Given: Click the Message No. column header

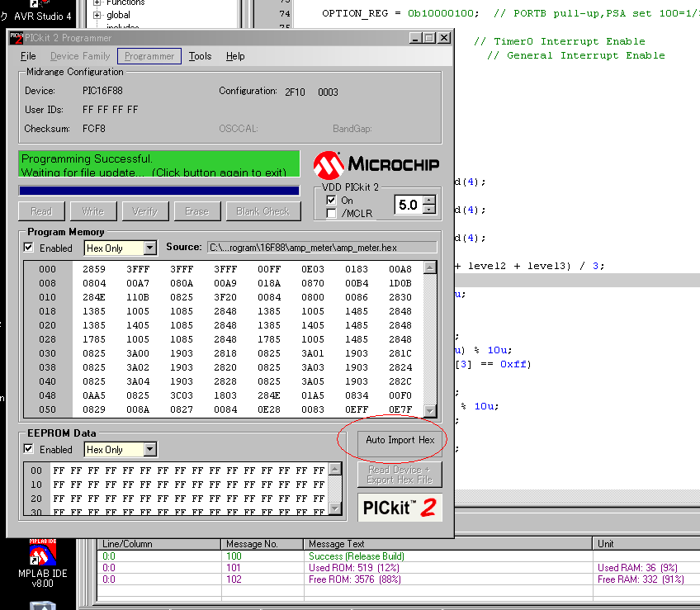Looking at the screenshot, I should point(262,544).
